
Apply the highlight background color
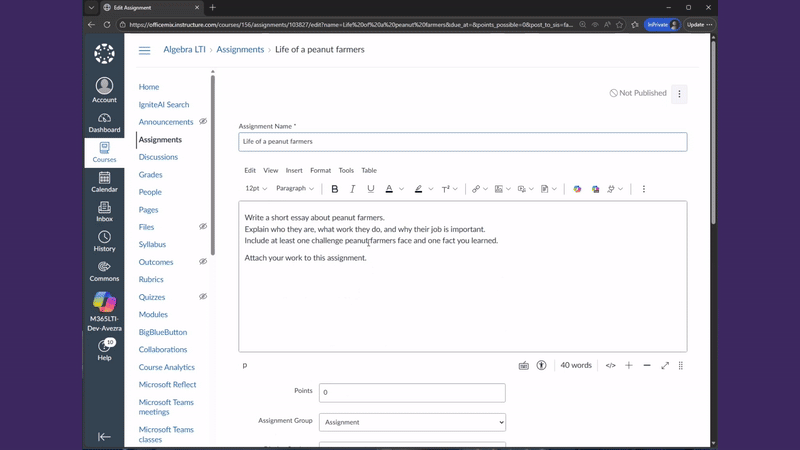[x=418, y=189]
